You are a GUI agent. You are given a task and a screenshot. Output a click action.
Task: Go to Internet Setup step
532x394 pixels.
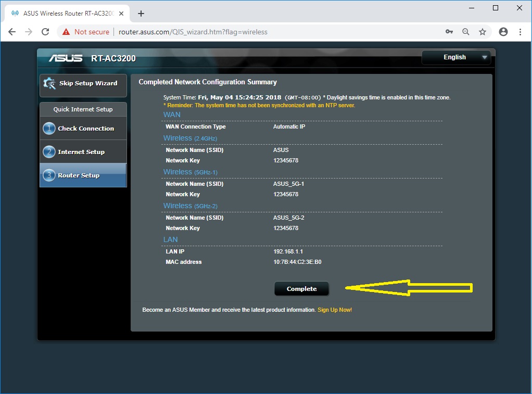(x=83, y=151)
